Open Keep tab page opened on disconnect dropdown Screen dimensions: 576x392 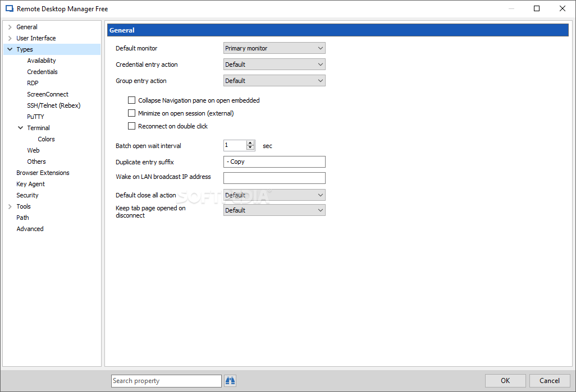[275, 210]
